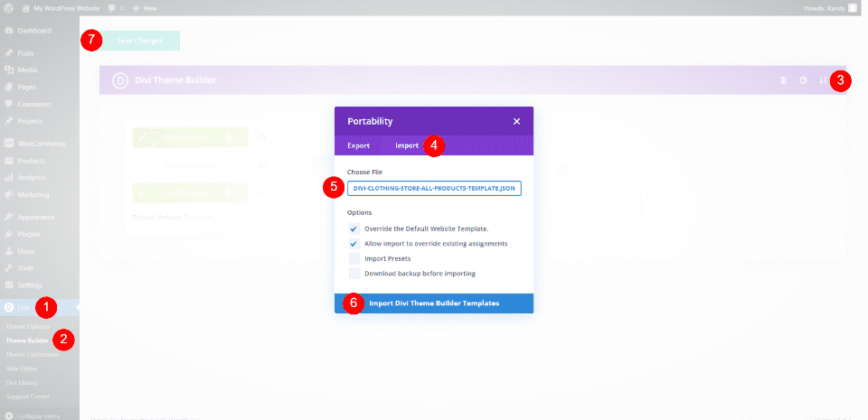Click the WooCommerce icon in sidebar
868x420 pixels.
tap(9, 144)
